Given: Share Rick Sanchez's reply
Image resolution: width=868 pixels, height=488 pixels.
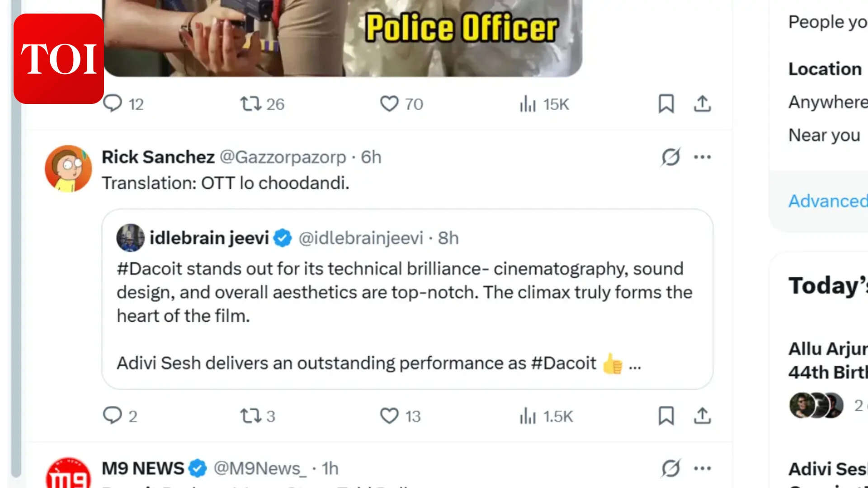Looking at the screenshot, I should (x=702, y=416).
